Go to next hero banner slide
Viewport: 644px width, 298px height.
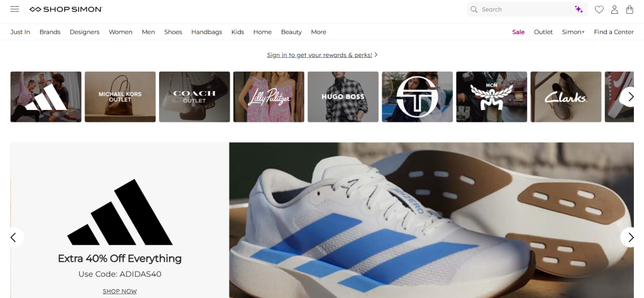(x=630, y=237)
